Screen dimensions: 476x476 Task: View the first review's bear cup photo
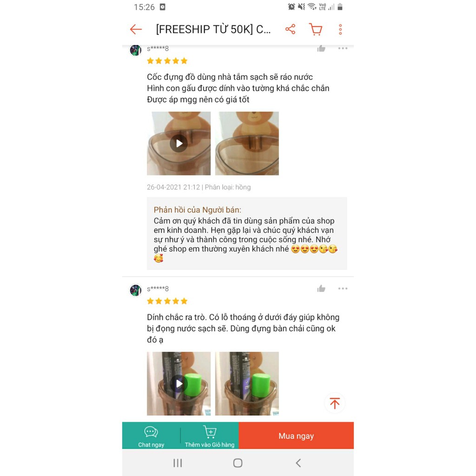point(247,143)
